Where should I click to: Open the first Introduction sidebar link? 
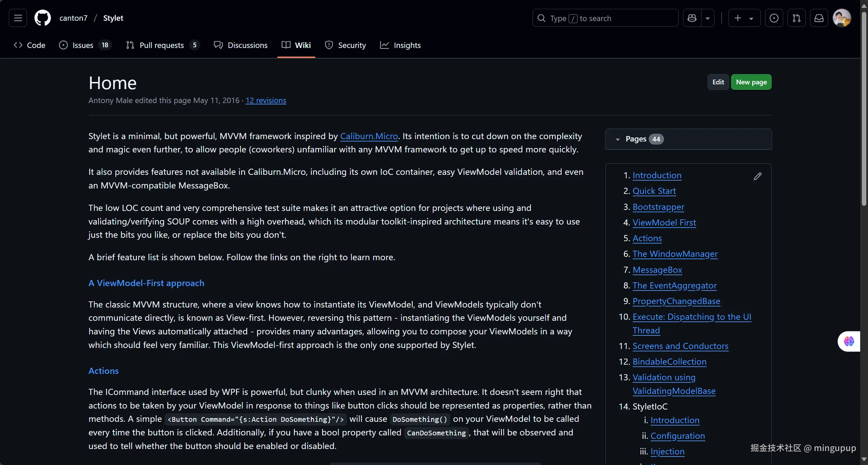pyautogui.click(x=657, y=175)
